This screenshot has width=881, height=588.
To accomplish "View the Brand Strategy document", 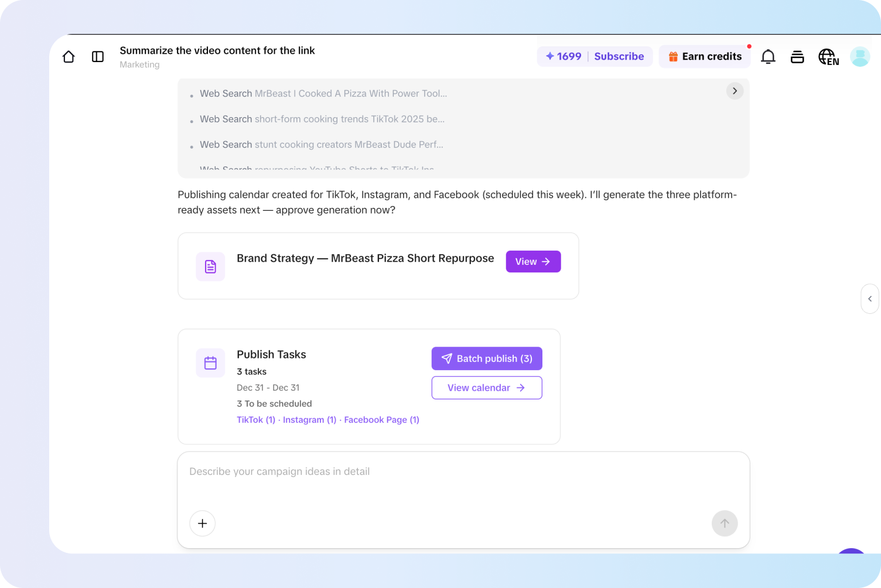I will pyautogui.click(x=533, y=262).
